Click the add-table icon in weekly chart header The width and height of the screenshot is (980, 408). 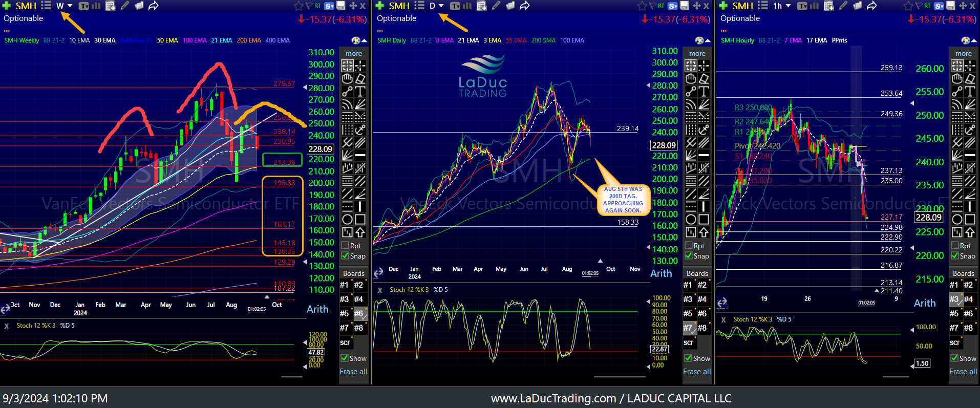click(111, 6)
